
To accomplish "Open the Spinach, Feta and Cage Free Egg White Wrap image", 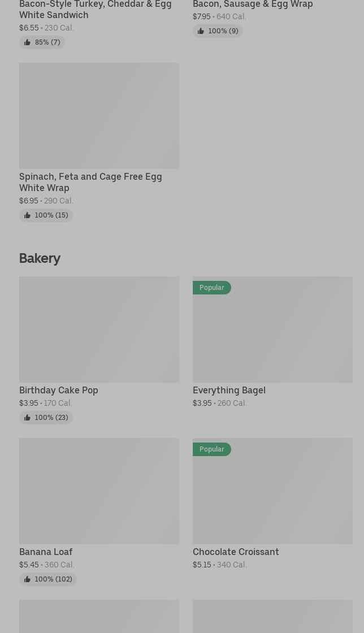I will point(99,115).
